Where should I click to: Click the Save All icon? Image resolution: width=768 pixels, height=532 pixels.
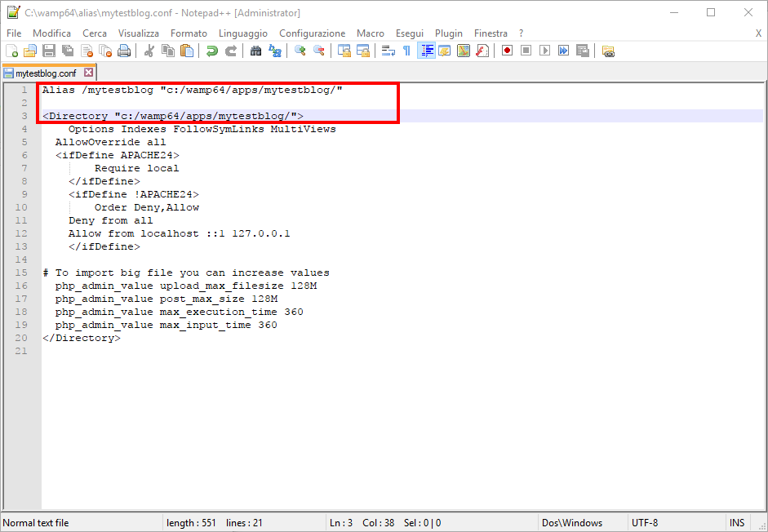coord(68,51)
